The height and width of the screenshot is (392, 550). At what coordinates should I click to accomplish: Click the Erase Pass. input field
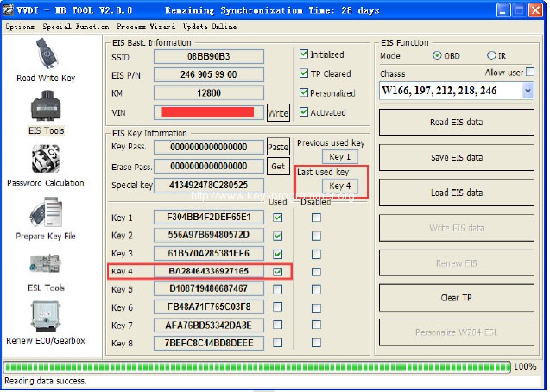(x=209, y=166)
